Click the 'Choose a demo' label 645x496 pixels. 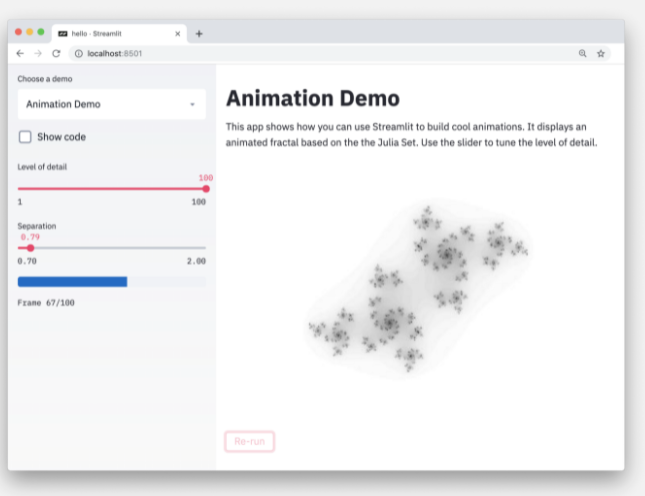point(45,79)
